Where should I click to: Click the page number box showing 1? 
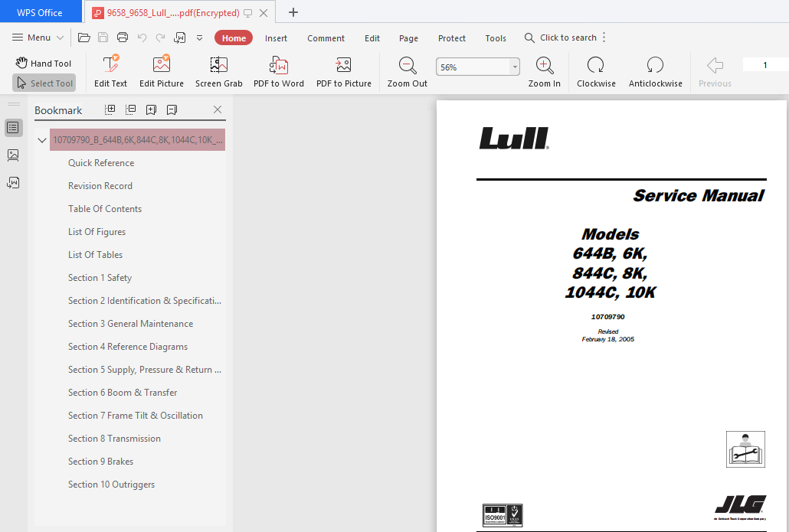coord(764,65)
